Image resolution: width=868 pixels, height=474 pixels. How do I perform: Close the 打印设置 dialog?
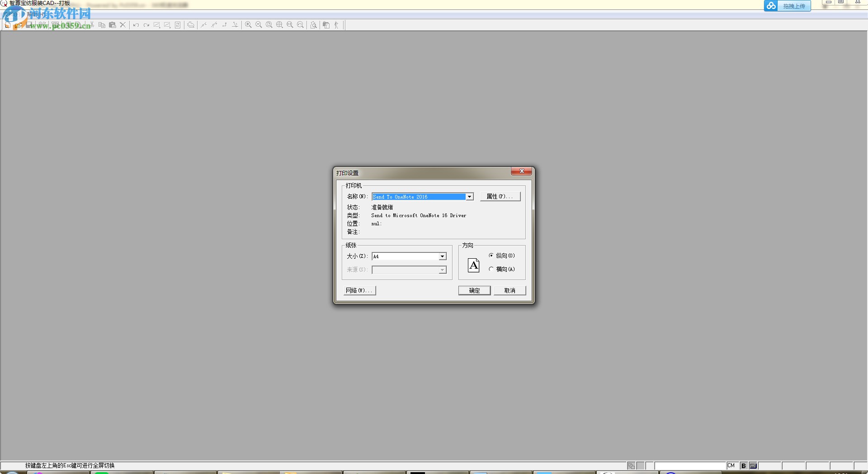tap(522, 171)
